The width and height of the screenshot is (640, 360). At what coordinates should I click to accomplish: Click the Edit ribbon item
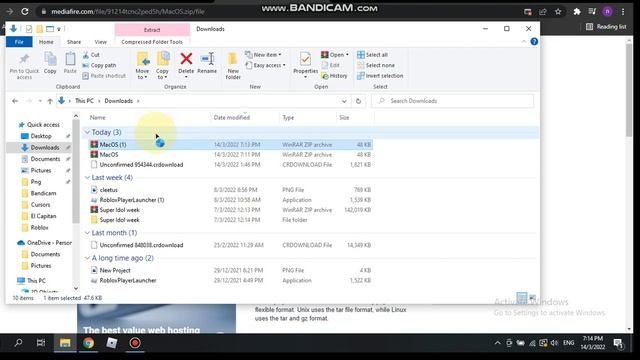click(x=331, y=65)
